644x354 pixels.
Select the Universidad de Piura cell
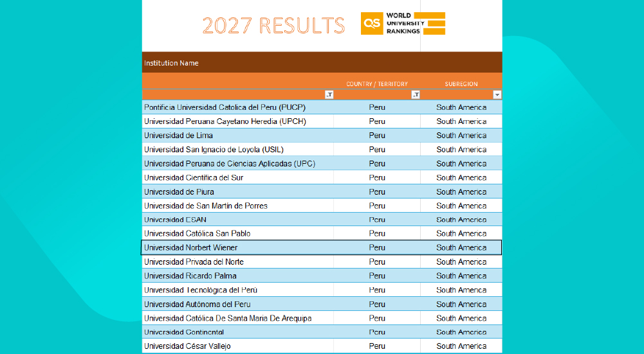(238, 191)
